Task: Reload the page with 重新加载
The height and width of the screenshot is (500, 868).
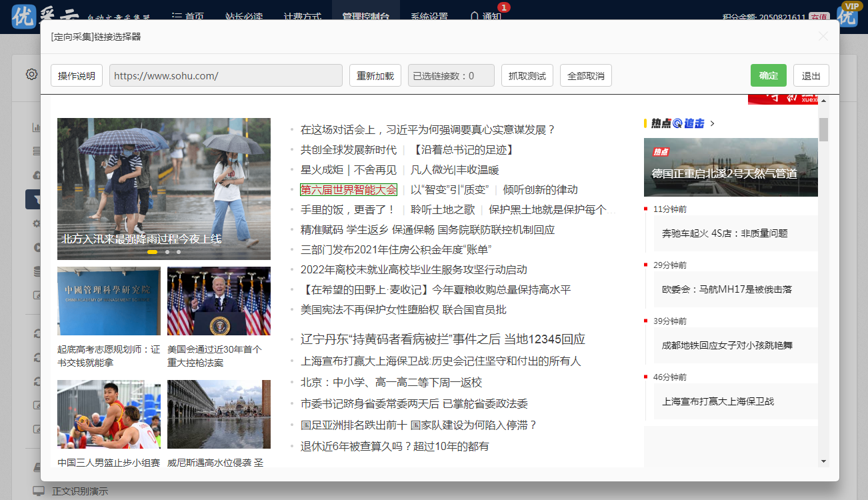Action: click(x=375, y=75)
